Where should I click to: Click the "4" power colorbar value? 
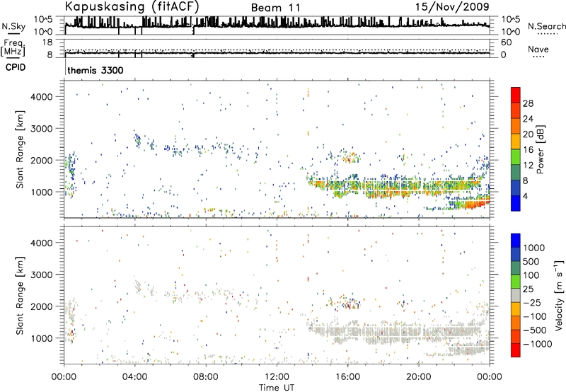point(526,196)
